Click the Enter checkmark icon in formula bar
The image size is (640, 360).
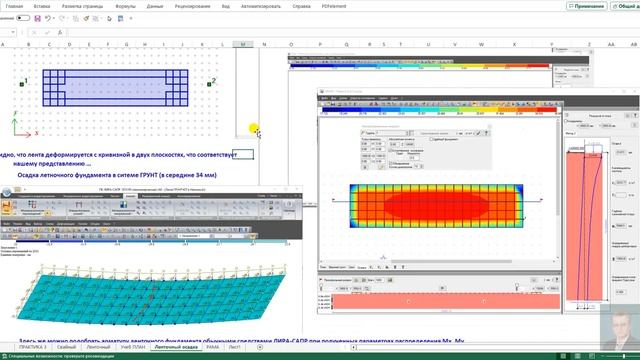47,32
